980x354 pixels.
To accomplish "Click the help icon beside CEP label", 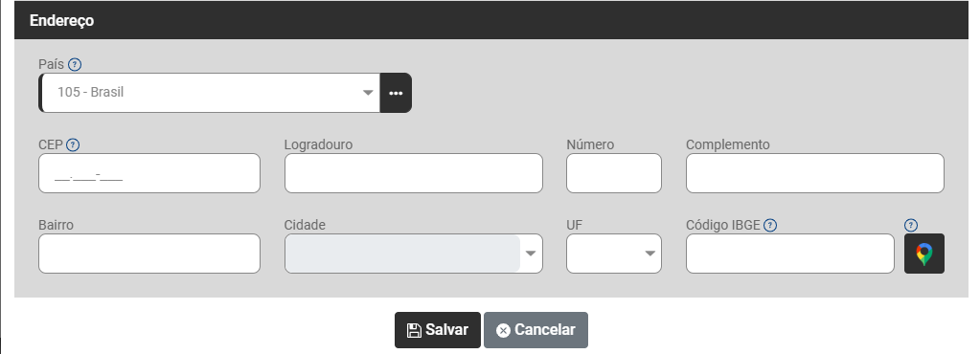I will 73,144.
